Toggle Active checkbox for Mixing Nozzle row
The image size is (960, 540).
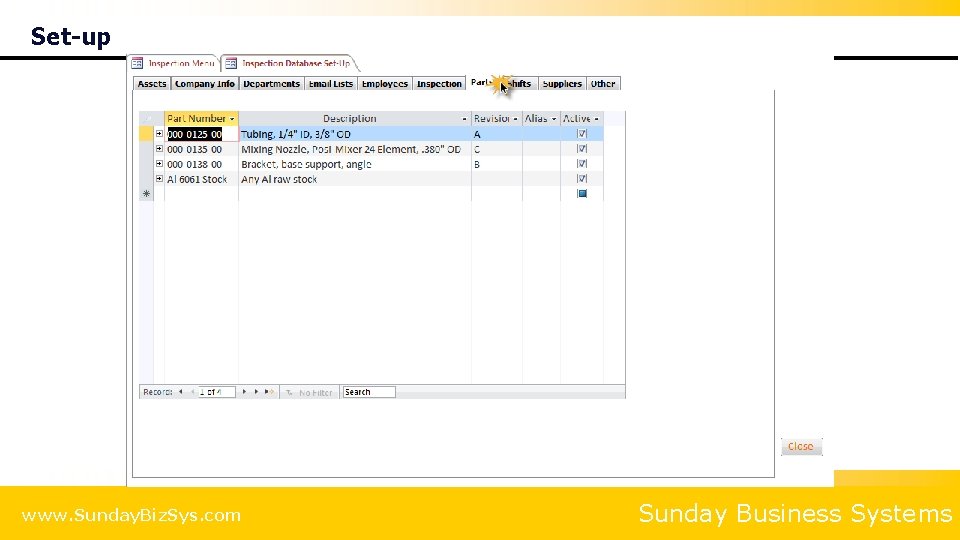point(582,149)
